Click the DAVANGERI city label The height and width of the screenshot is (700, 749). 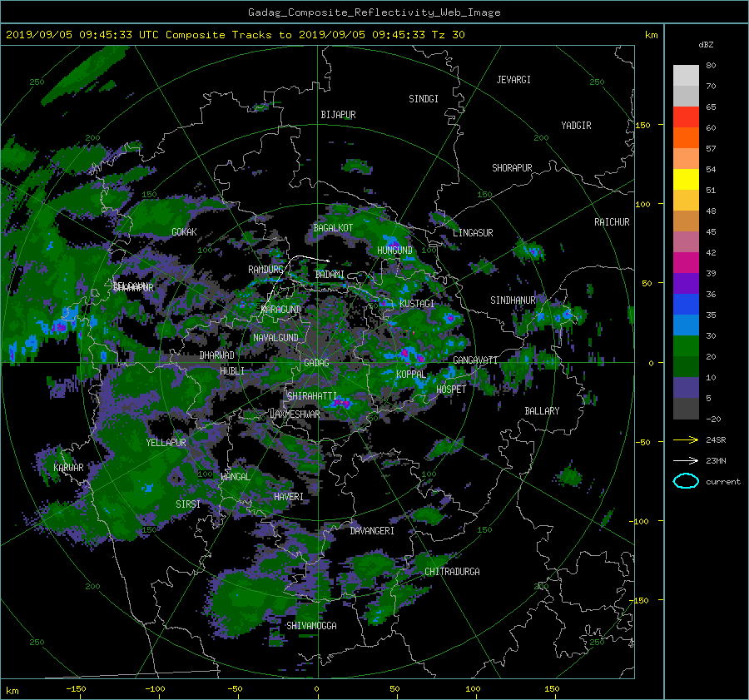(x=372, y=531)
